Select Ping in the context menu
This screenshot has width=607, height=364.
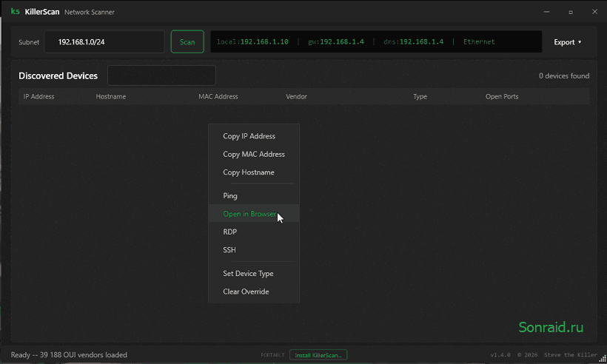tap(254, 196)
